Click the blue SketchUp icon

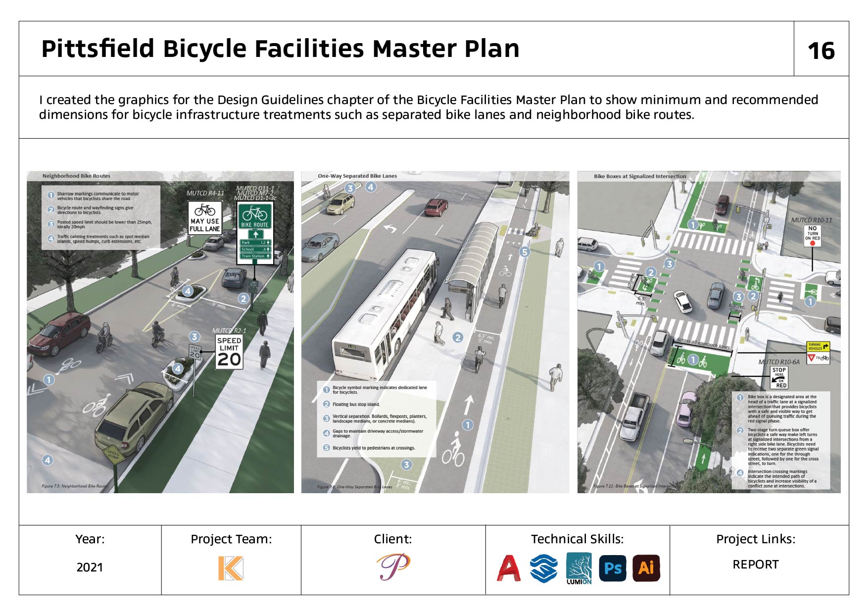pos(543,568)
